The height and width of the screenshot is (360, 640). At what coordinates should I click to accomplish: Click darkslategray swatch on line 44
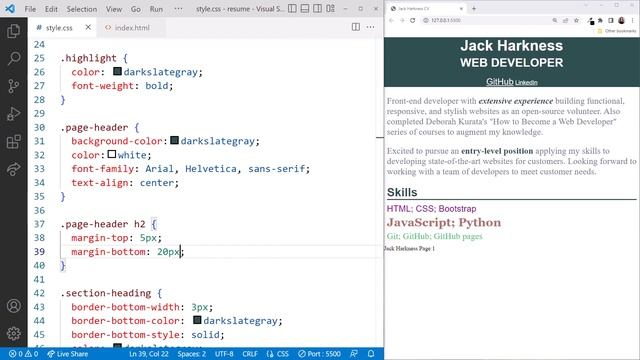click(197, 320)
